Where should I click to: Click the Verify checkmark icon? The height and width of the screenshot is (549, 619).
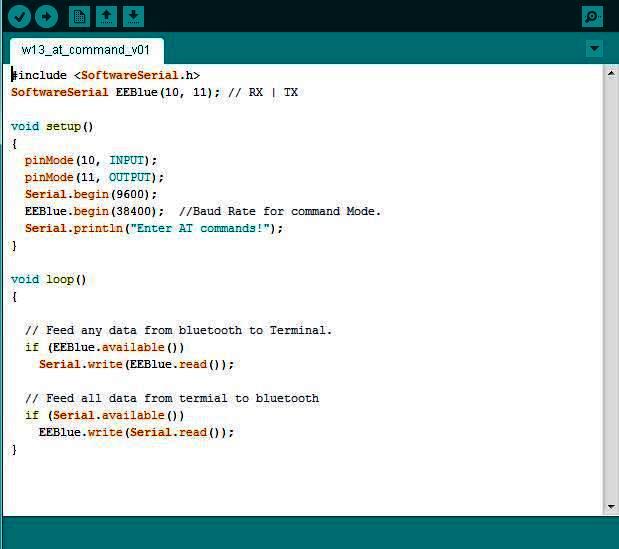pos(19,17)
